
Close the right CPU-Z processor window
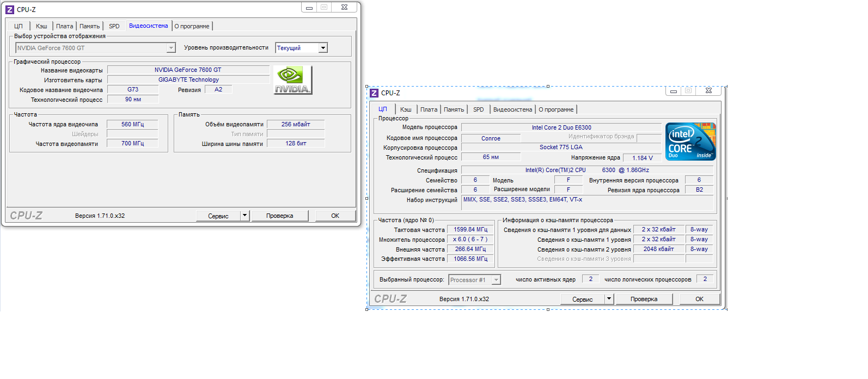click(x=708, y=91)
